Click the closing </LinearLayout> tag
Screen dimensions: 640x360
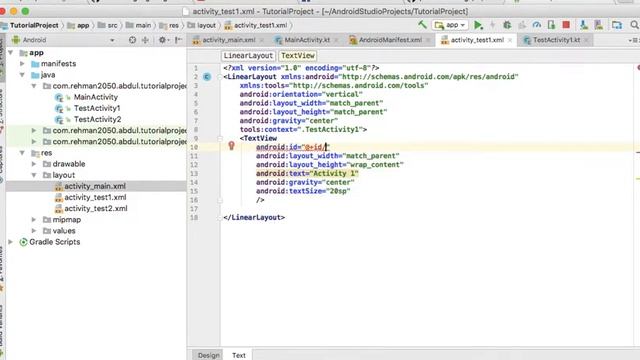(x=254, y=218)
